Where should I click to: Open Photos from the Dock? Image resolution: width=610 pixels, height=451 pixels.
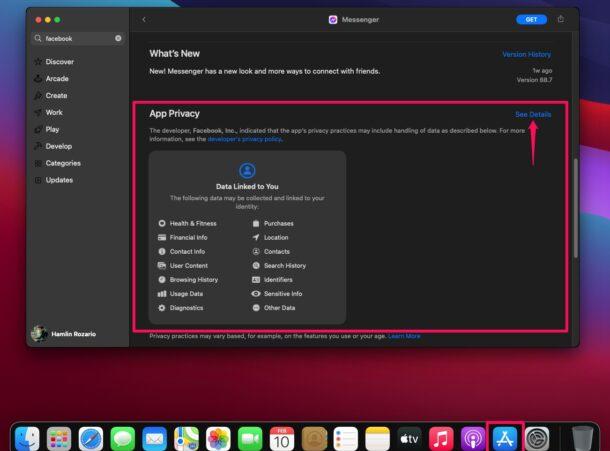coord(218,439)
